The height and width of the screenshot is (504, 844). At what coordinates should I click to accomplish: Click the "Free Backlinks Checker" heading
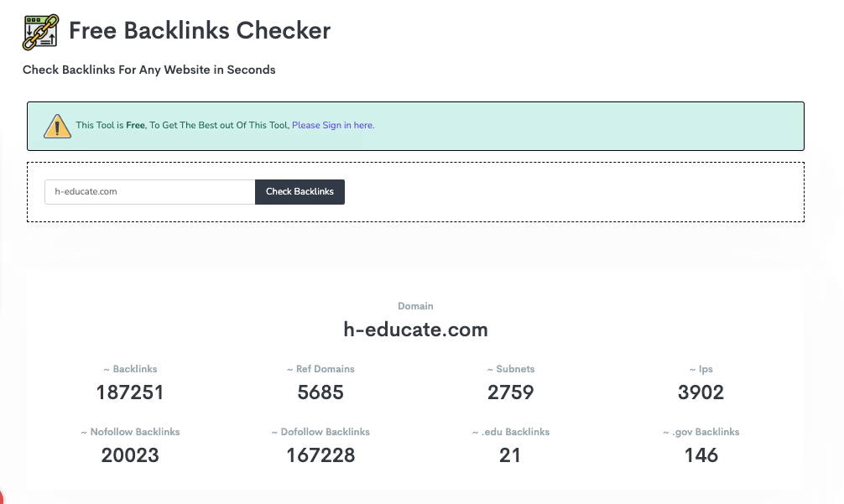pos(200,31)
